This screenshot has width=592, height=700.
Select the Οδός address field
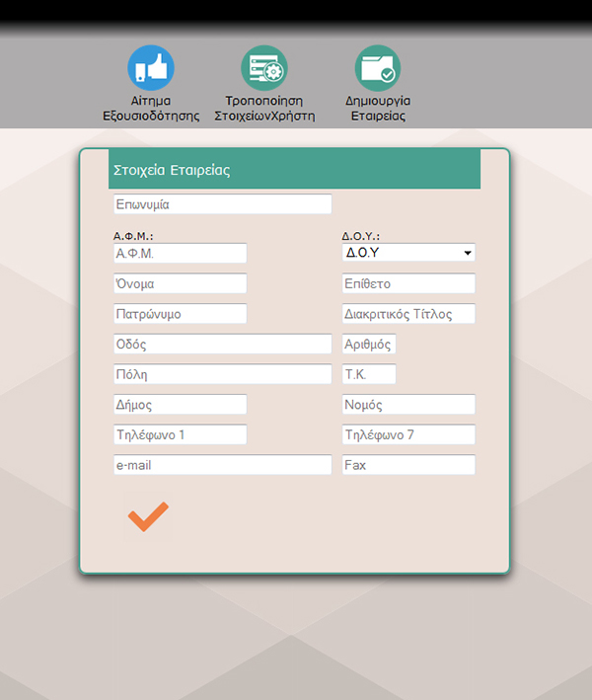tap(222, 345)
